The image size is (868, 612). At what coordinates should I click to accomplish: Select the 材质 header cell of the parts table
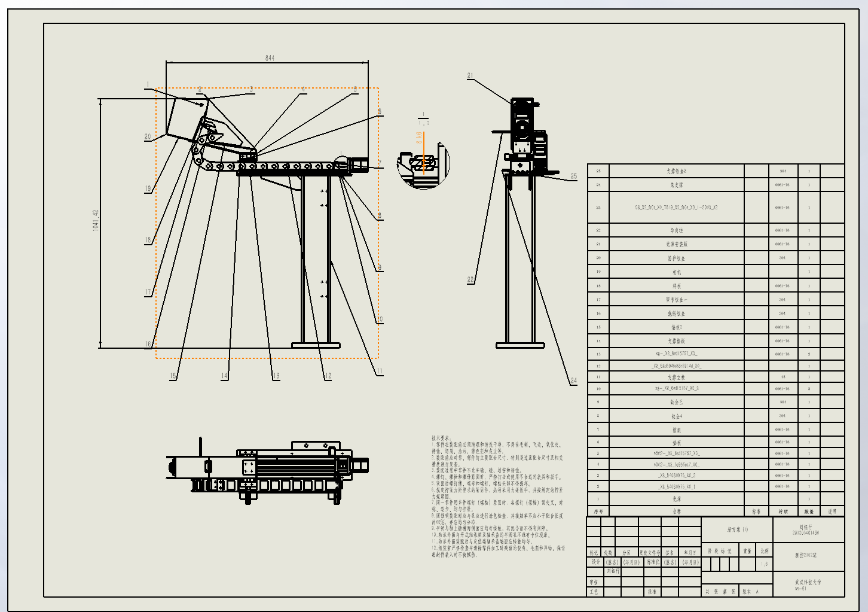coord(783,511)
